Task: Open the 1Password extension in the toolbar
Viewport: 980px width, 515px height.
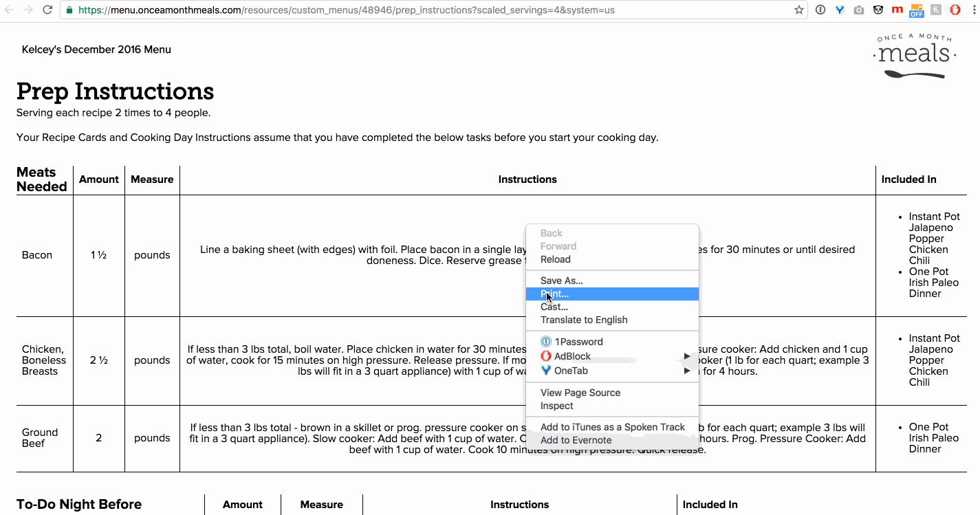Action: click(820, 10)
